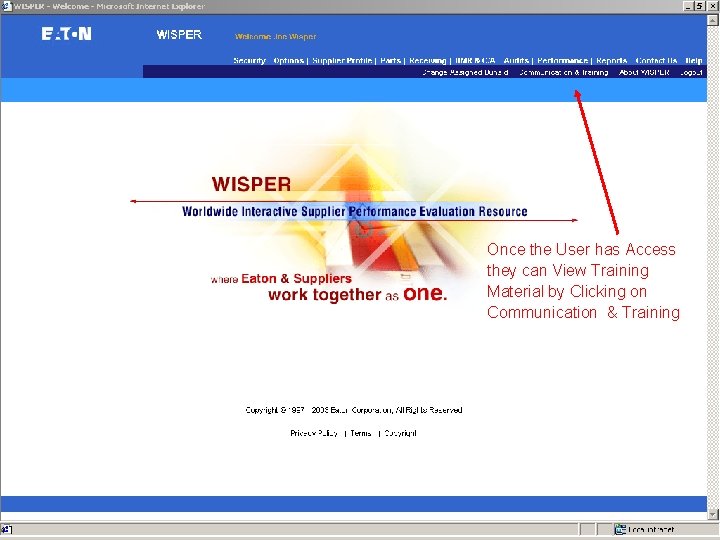The height and width of the screenshot is (540, 720).
Task: Click the Internet Explorer title bar icon
Action: click(6, 6)
